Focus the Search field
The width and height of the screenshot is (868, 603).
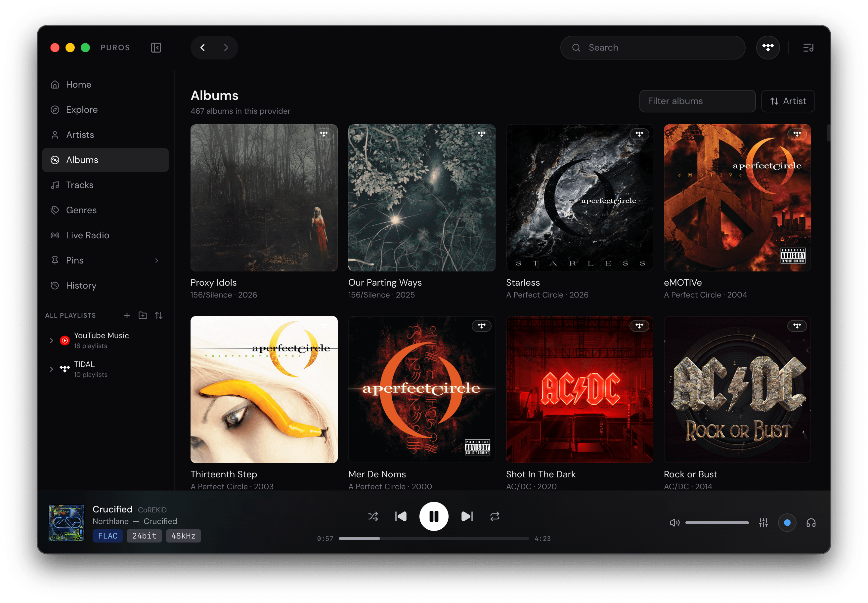point(653,48)
